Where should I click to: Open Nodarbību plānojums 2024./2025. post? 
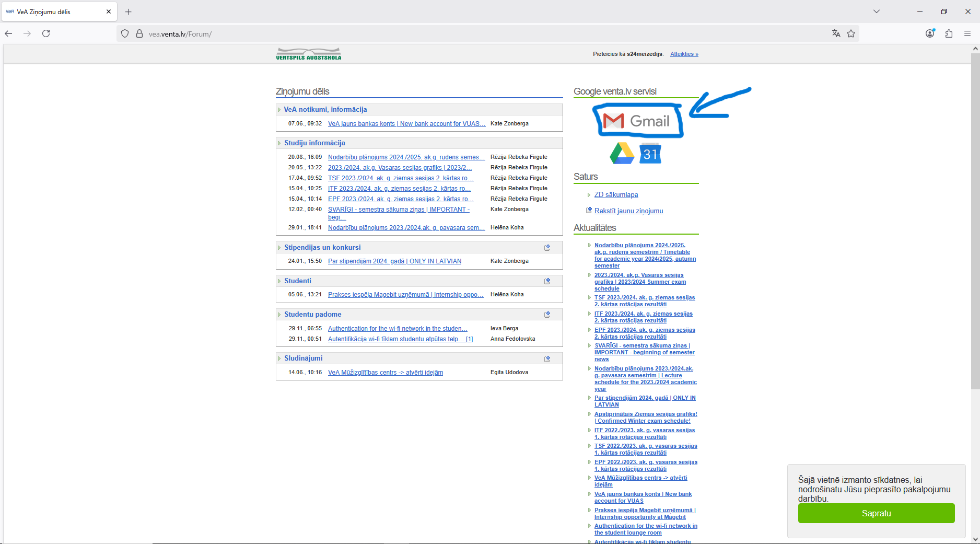(x=406, y=157)
